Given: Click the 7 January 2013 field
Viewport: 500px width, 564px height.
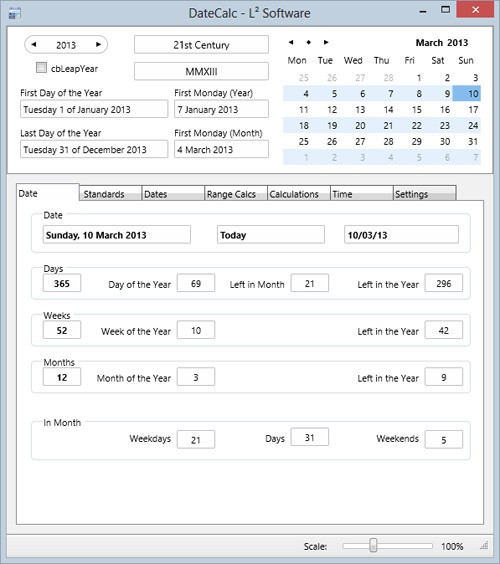Looking at the screenshot, I should pyautogui.click(x=221, y=109).
